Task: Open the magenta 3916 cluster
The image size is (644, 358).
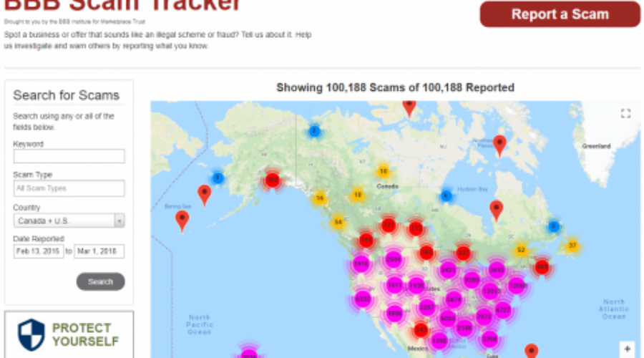Action: 361,264
